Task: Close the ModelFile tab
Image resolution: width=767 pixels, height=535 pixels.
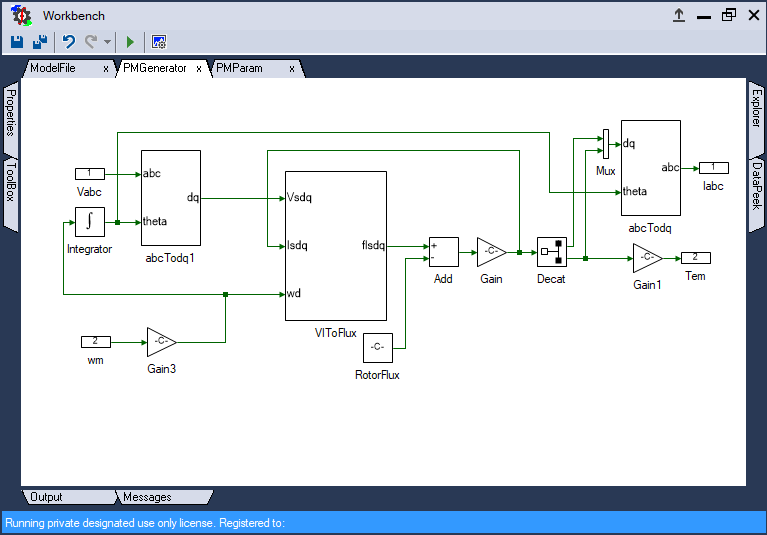Action: click(x=106, y=69)
